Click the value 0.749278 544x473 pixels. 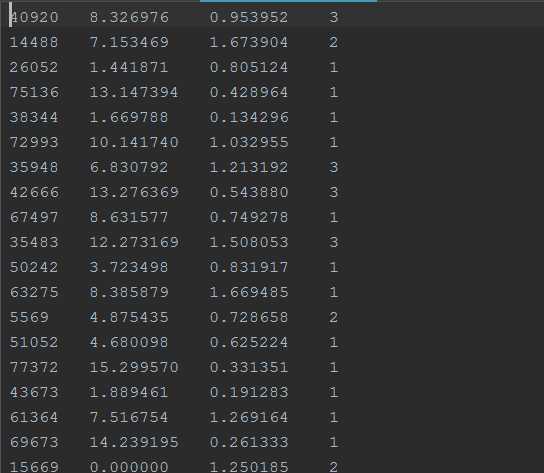pyautogui.click(x=249, y=217)
